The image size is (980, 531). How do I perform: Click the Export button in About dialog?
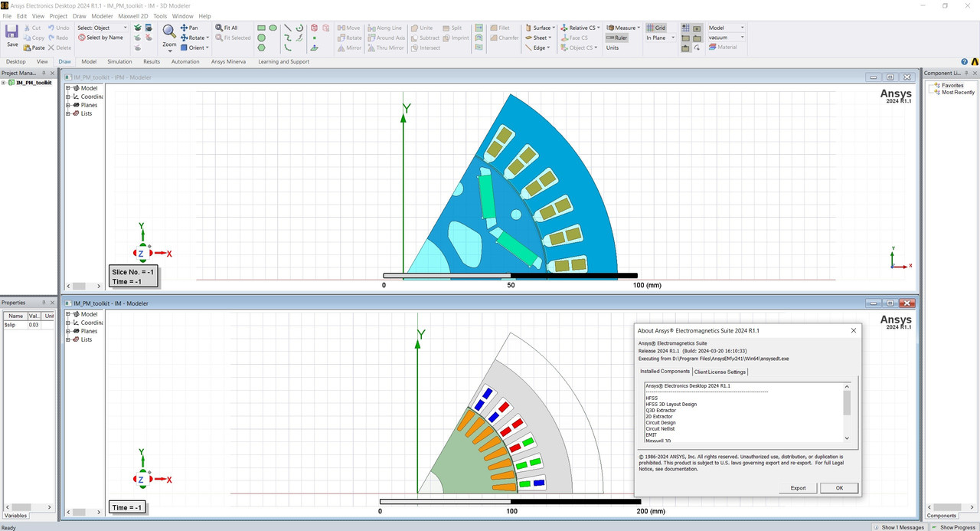tap(798, 488)
